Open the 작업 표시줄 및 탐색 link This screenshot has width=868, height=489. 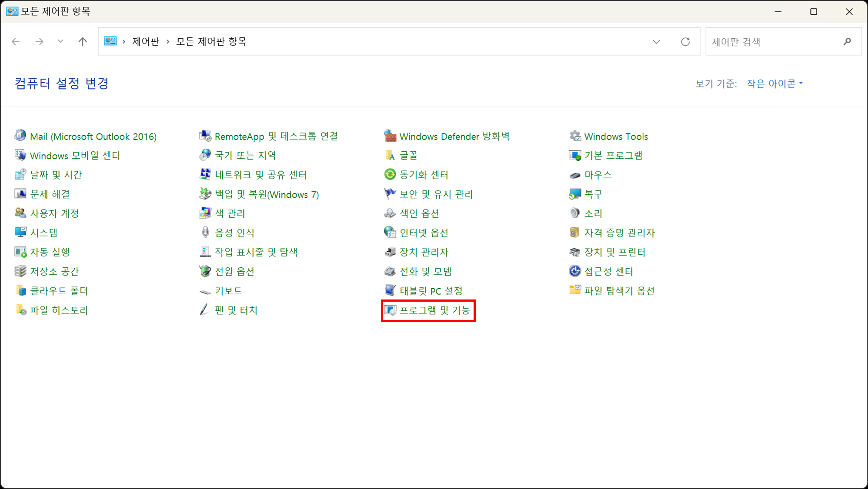(x=256, y=252)
